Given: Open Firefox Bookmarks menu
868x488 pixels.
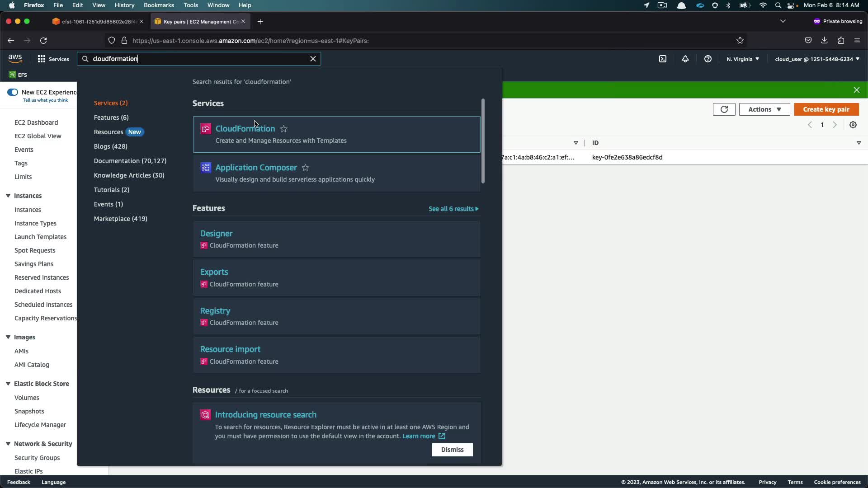Looking at the screenshot, I should pos(159,5).
